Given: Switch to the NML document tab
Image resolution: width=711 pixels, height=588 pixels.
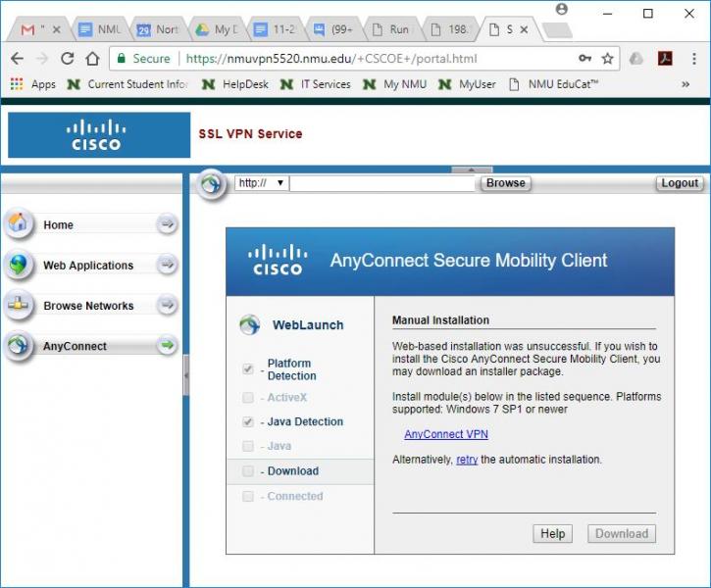Looking at the screenshot, I should pos(100,30).
